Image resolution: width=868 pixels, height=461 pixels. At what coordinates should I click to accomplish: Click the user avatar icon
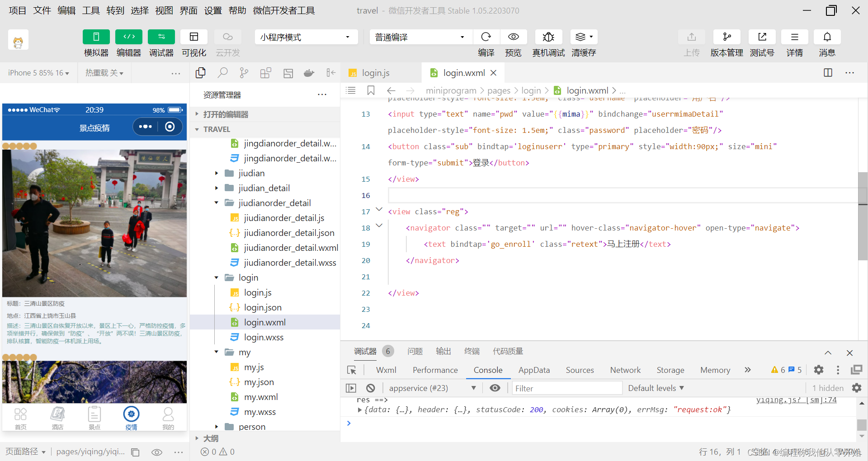(x=18, y=40)
